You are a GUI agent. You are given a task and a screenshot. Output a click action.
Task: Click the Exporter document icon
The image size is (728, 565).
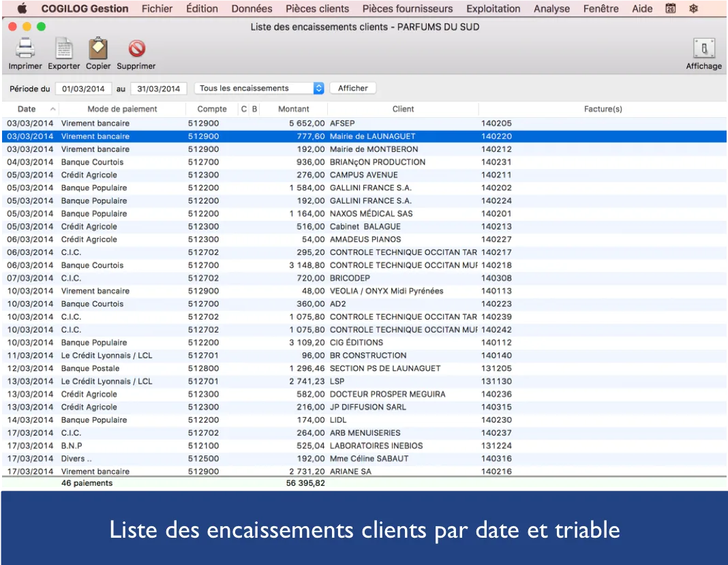point(63,48)
